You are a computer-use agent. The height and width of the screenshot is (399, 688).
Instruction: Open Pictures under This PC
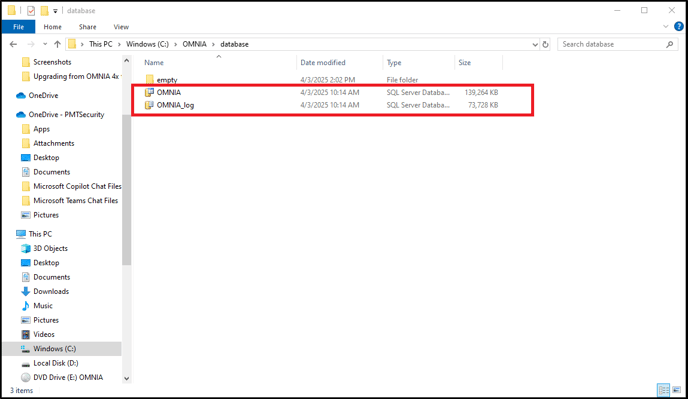(46, 320)
